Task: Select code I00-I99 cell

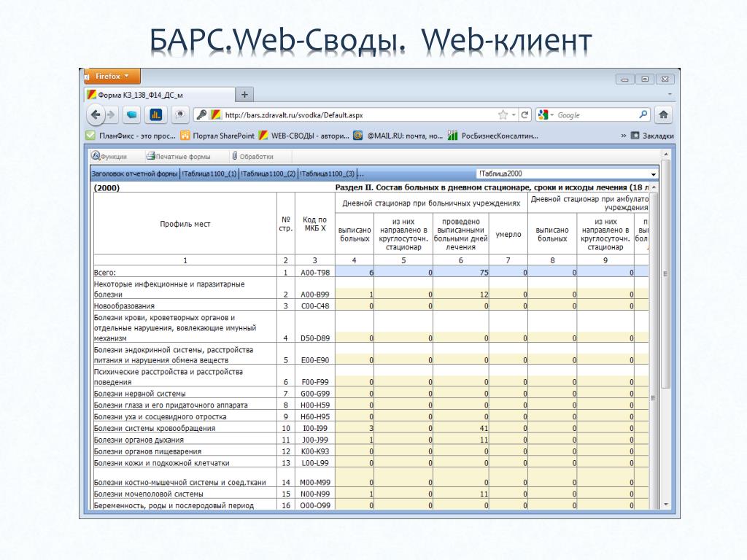Action: point(315,428)
